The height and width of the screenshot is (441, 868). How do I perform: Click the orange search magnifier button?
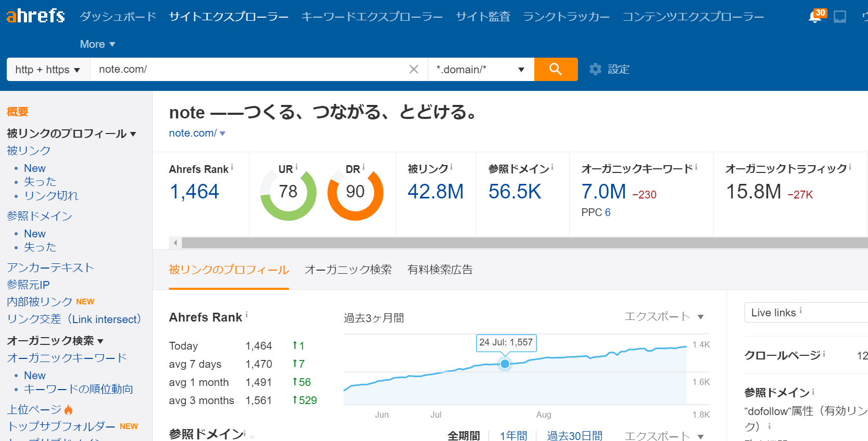click(x=556, y=69)
